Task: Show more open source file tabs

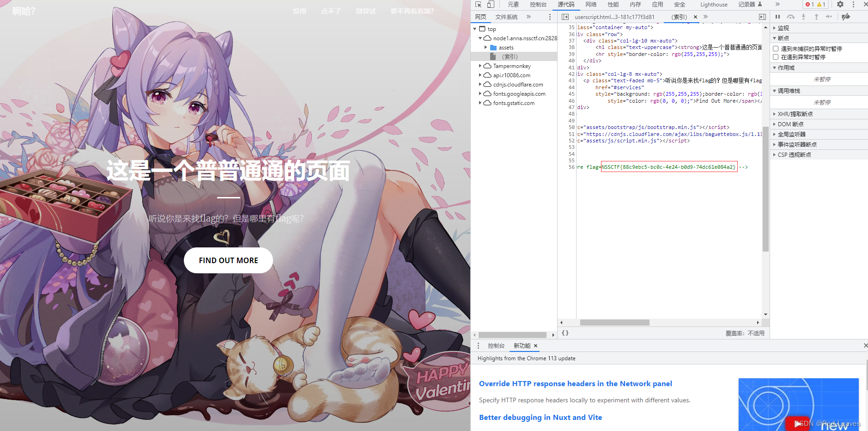Action: tap(705, 17)
